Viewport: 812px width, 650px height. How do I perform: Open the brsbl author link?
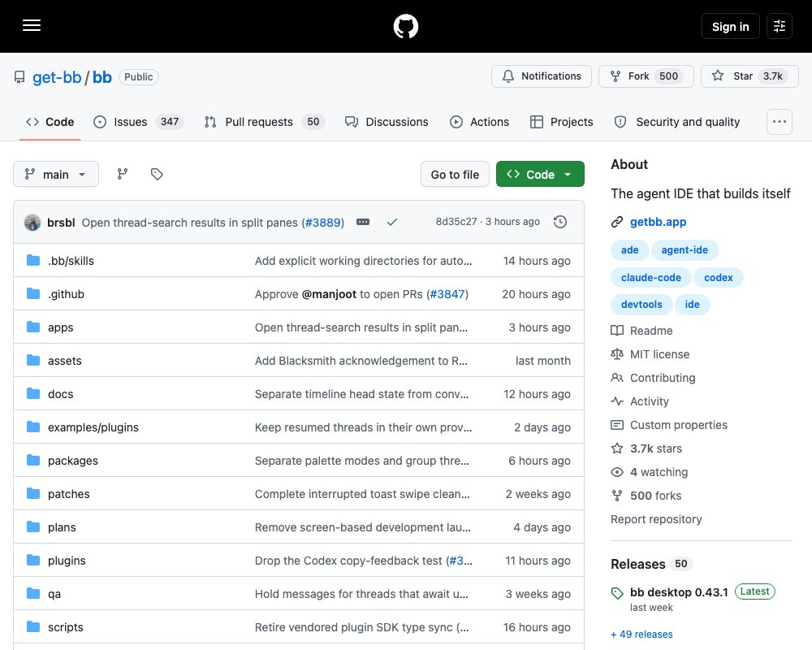tap(61, 223)
